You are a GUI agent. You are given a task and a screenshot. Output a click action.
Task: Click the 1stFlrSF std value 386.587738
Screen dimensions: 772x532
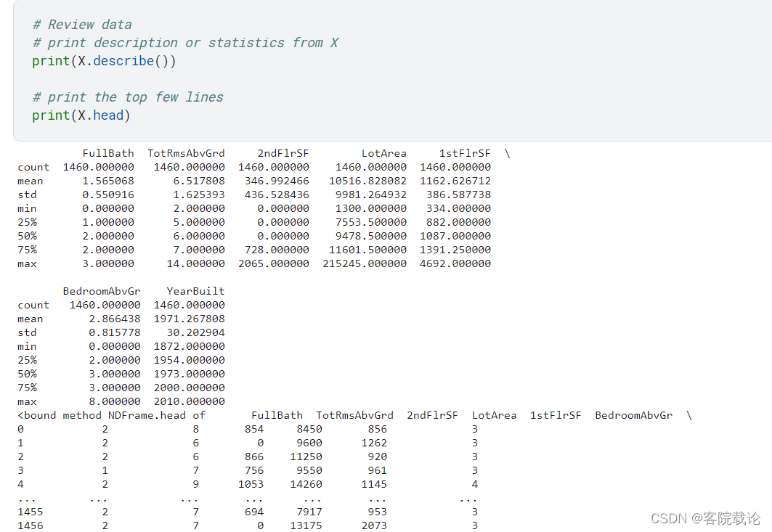click(x=458, y=195)
